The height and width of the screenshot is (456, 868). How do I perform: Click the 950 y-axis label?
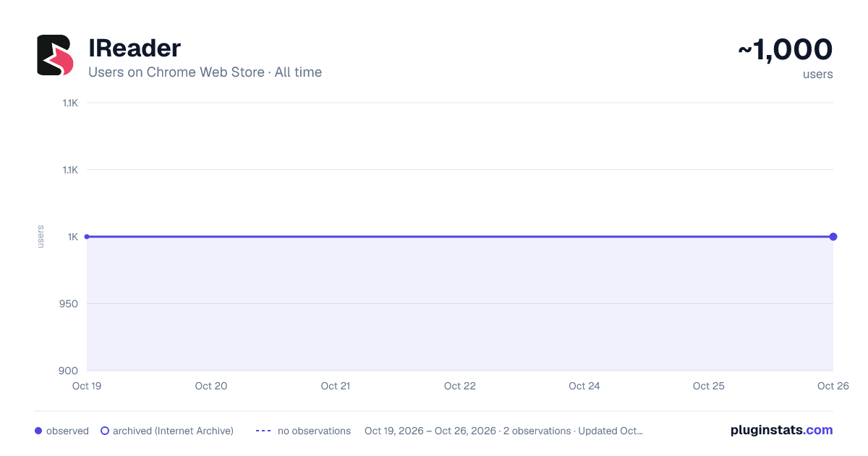(69, 303)
